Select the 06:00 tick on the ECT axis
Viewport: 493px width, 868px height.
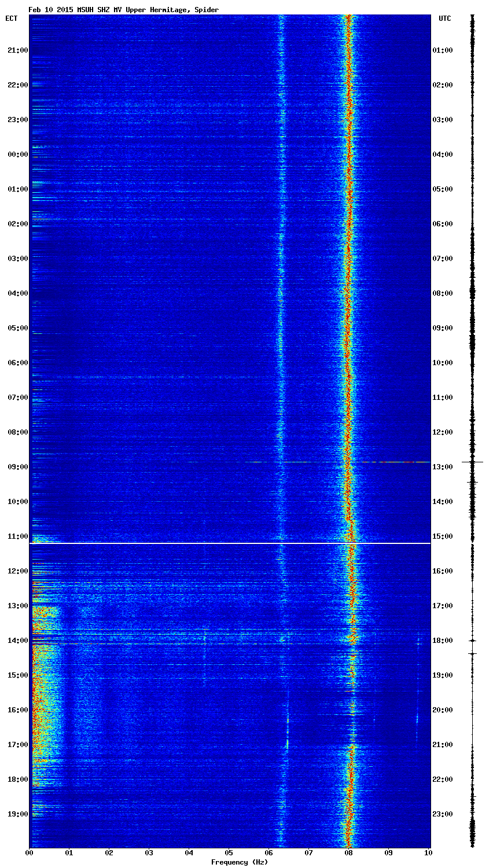(17, 363)
